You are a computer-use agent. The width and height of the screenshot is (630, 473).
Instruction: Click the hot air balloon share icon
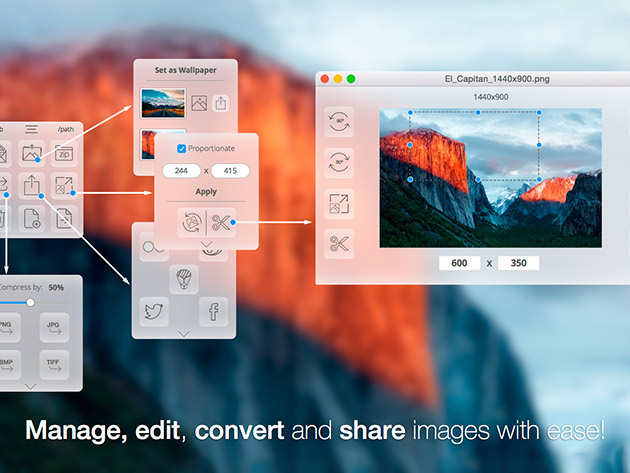coord(184,278)
